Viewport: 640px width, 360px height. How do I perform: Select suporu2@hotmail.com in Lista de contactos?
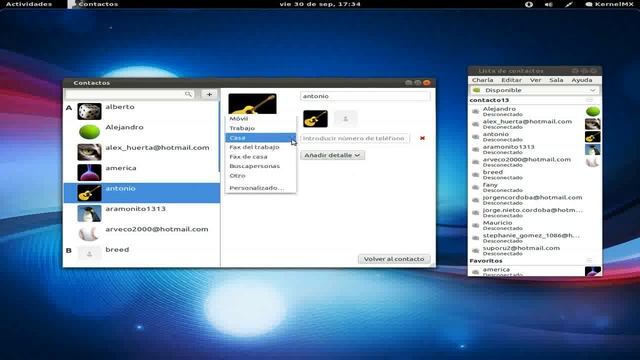(x=535, y=250)
